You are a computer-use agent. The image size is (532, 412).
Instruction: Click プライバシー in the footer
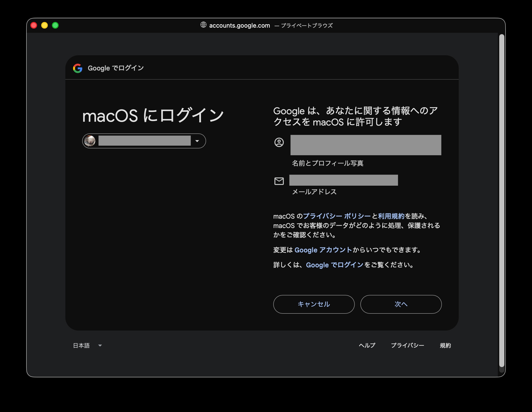pos(407,346)
